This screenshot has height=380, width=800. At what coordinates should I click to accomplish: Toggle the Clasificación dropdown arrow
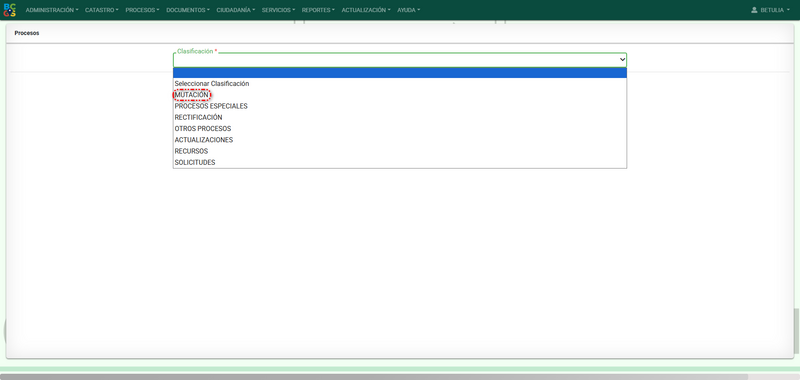[622, 60]
